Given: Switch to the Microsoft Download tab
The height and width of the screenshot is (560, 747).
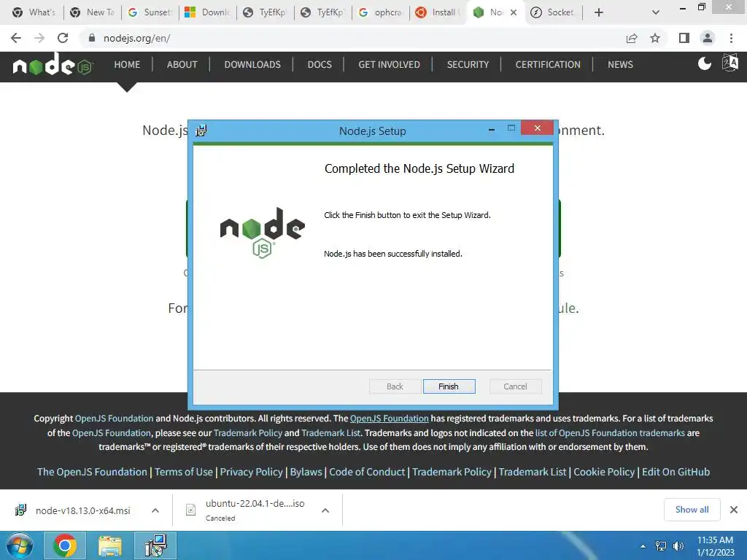Looking at the screenshot, I should tap(207, 12).
